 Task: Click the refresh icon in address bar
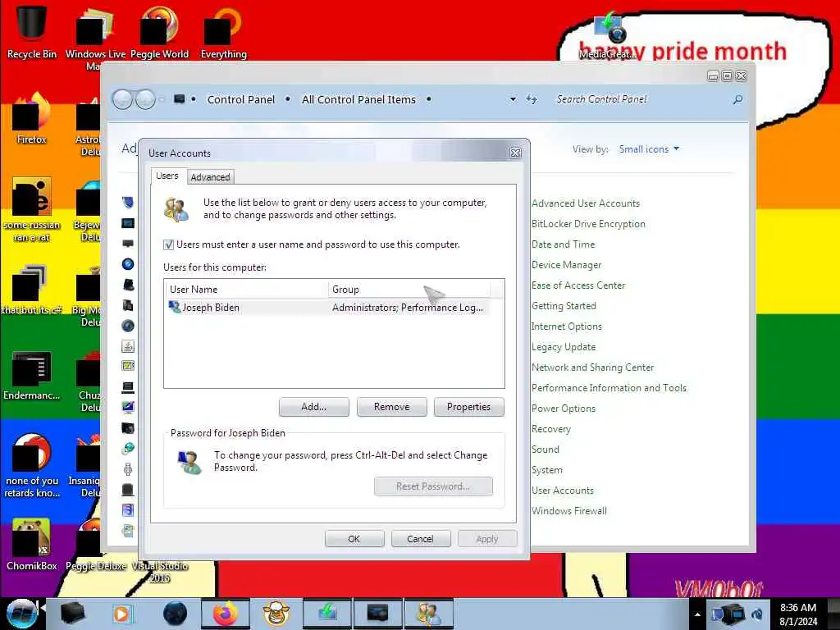pyautogui.click(x=531, y=99)
